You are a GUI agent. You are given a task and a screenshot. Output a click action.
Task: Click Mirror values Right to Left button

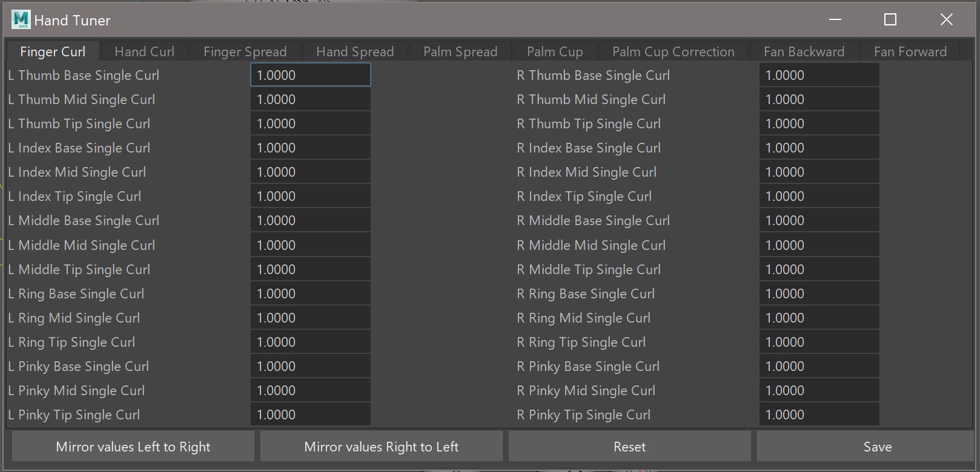pyautogui.click(x=382, y=447)
